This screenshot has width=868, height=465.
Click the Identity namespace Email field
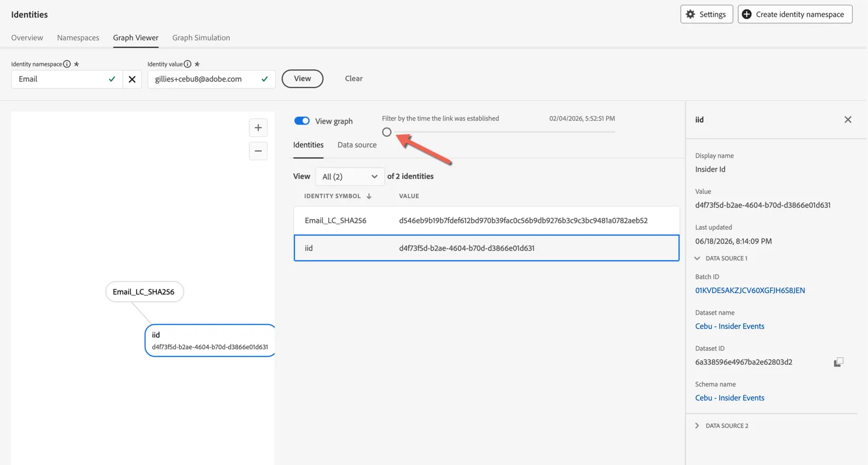[x=67, y=79]
